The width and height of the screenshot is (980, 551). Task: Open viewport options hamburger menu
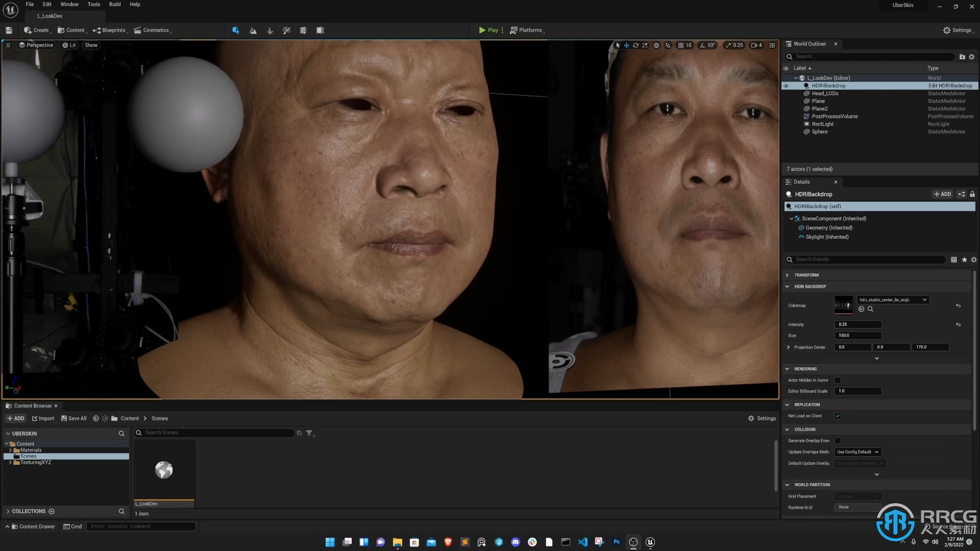tap(8, 45)
